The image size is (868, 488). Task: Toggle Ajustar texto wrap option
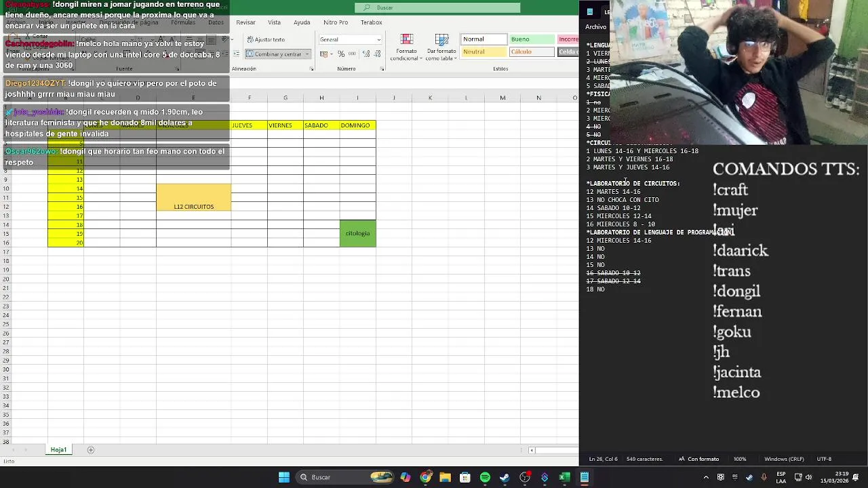(266, 40)
